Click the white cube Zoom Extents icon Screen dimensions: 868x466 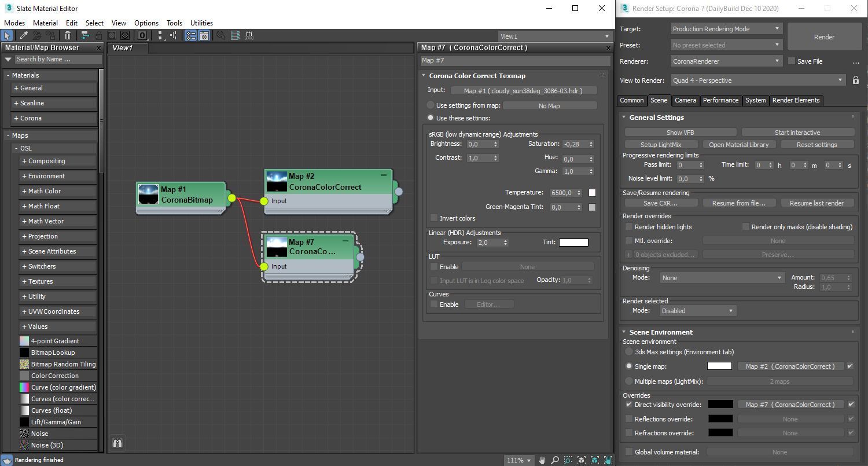tap(581, 460)
